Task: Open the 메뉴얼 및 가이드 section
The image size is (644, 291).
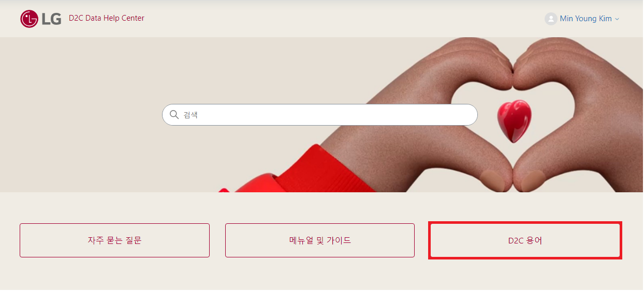Action: click(320, 240)
